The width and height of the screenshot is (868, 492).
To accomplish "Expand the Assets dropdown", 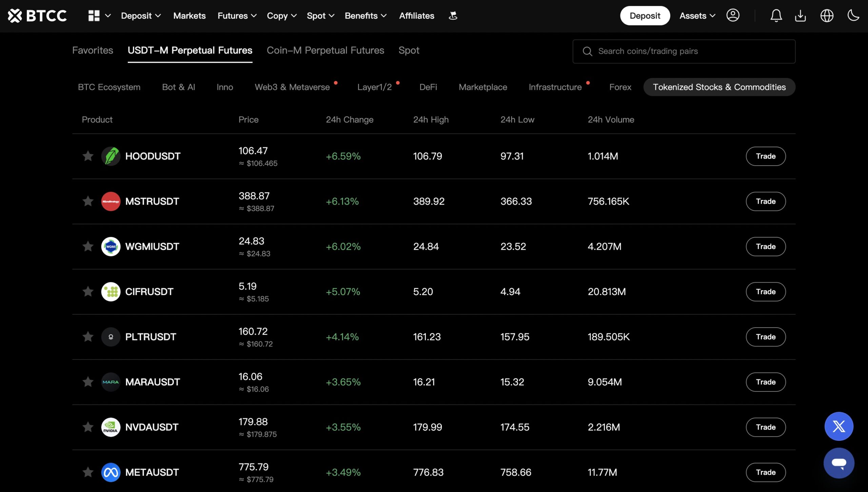I will [697, 16].
